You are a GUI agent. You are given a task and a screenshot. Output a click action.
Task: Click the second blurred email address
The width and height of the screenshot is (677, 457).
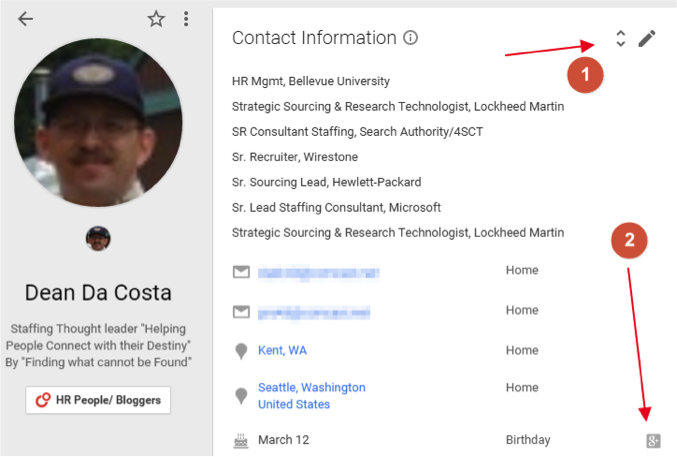pos(314,313)
